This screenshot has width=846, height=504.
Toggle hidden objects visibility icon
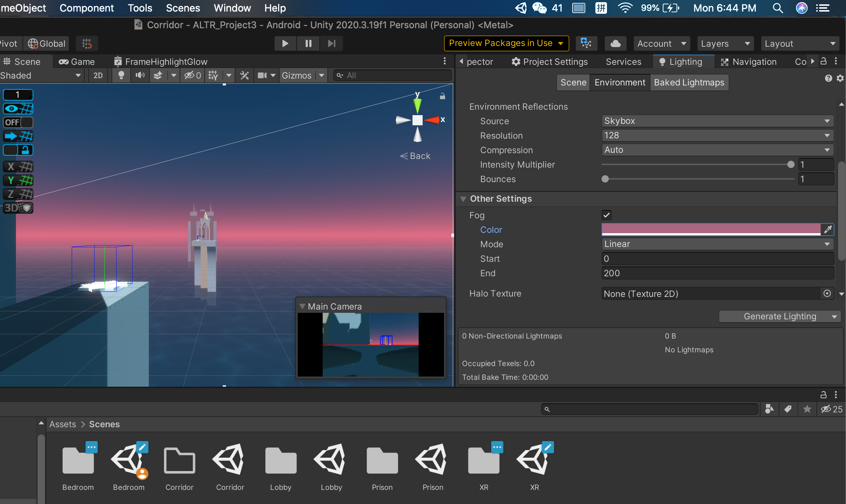[x=192, y=75]
